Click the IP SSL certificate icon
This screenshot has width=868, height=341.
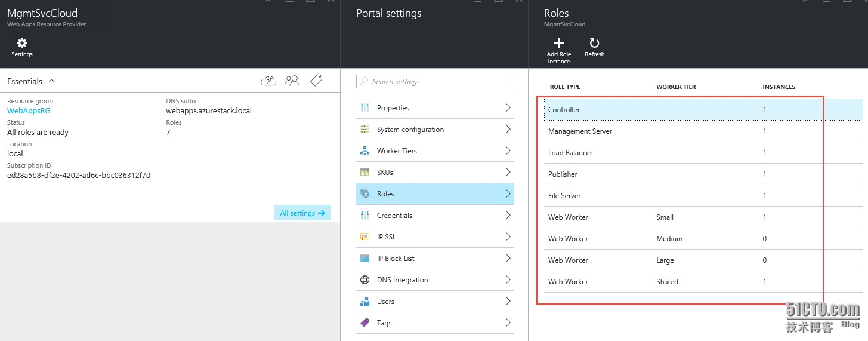click(365, 237)
